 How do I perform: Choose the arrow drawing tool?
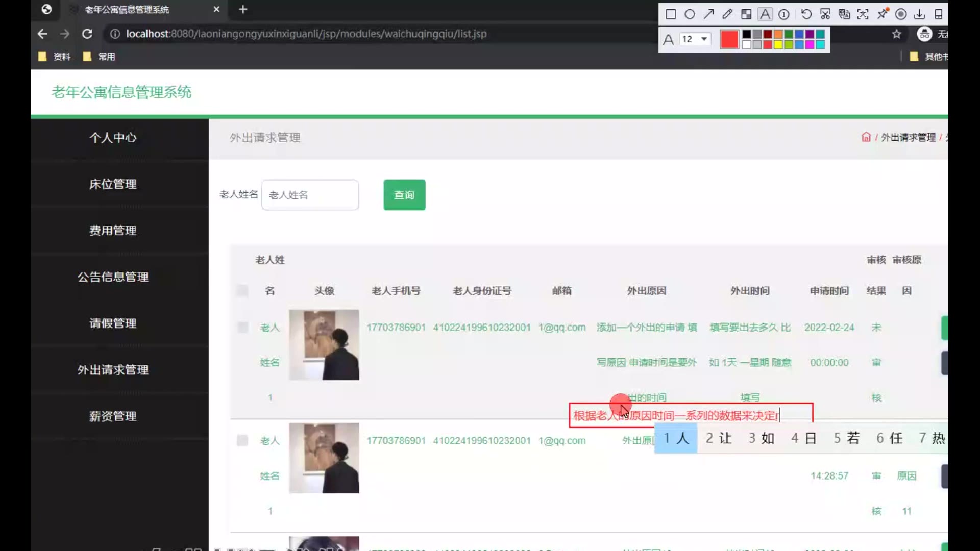[708, 14]
